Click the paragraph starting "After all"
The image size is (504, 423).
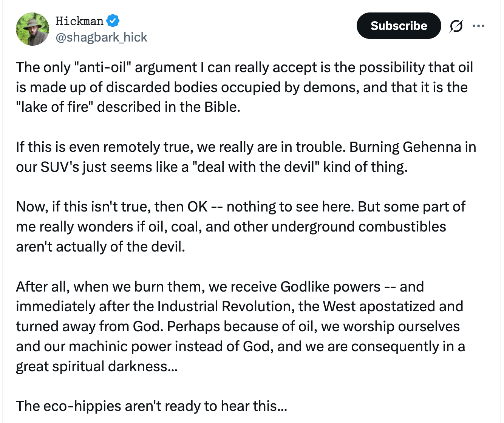click(x=240, y=326)
